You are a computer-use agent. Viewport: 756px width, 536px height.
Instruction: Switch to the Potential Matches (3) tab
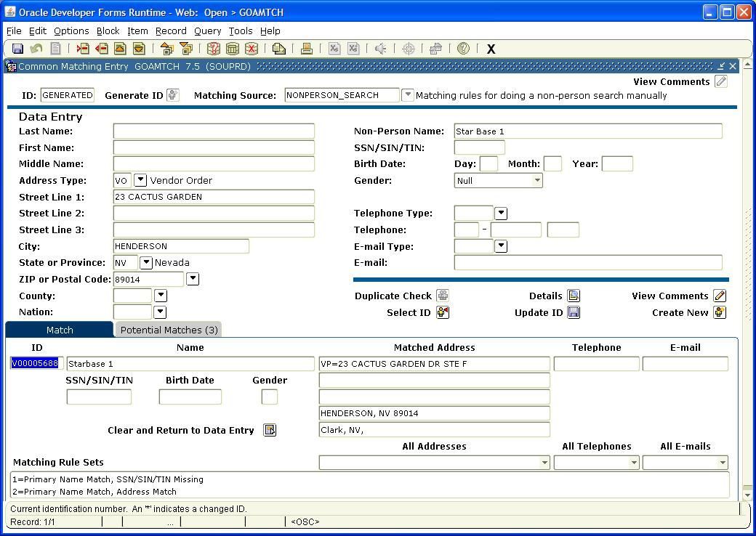[x=169, y=330]
